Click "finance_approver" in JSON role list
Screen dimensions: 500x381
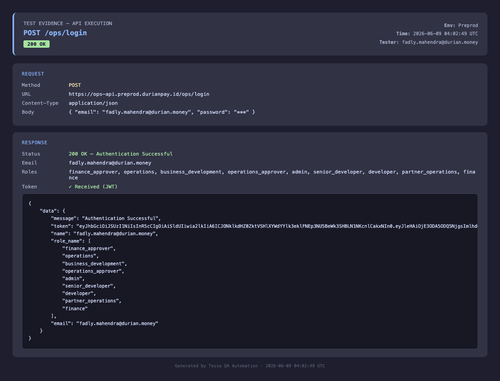(89, 249)
